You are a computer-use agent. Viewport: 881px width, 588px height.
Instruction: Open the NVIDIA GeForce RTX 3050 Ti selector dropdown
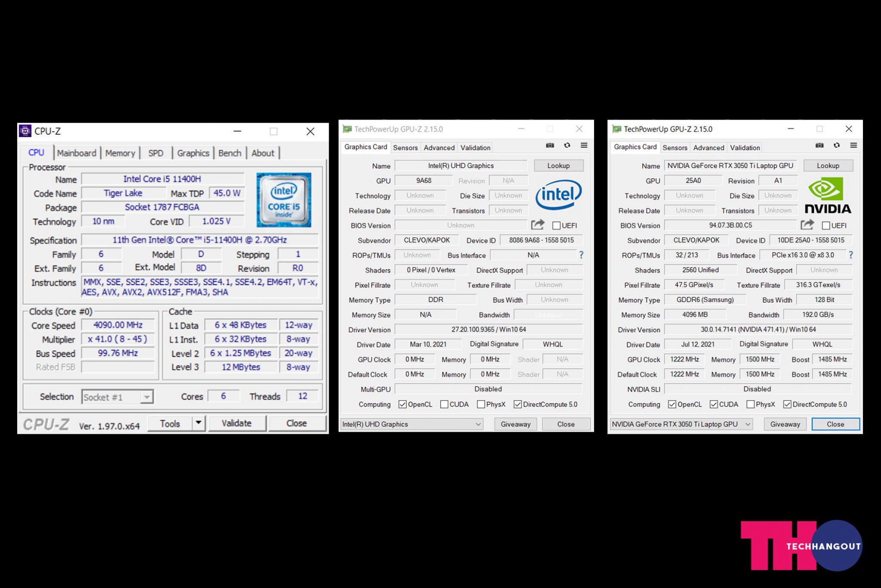pyautogui.click(x=681, y=424)
